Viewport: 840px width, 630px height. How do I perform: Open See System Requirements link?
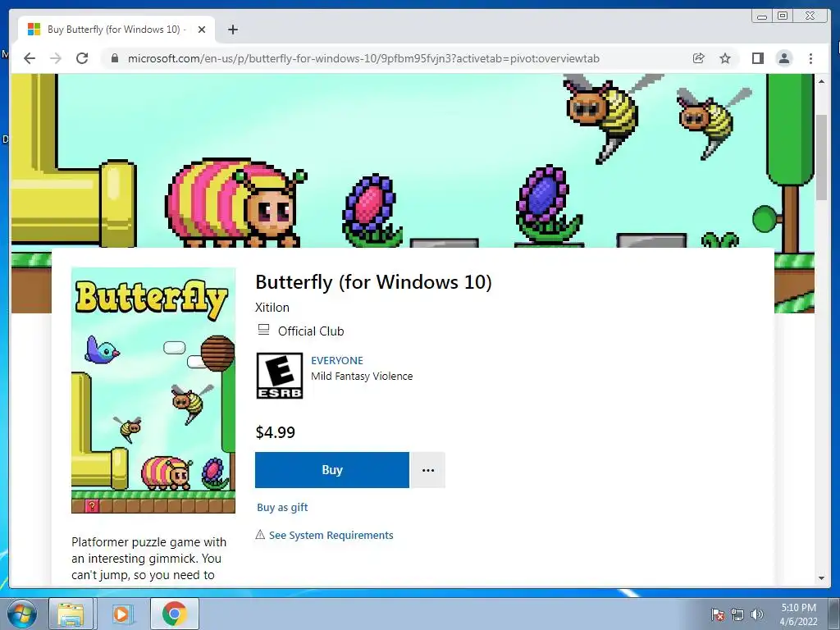click(x=331, y=535)
